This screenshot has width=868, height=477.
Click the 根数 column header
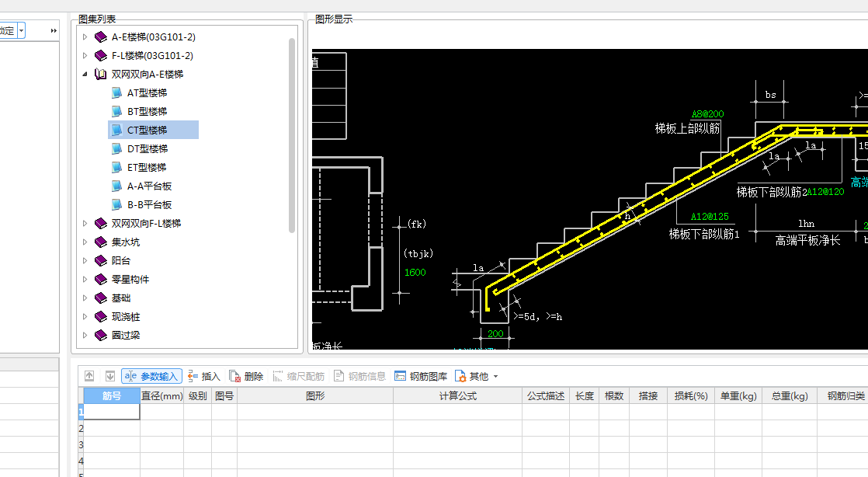[x=614, y=395]
